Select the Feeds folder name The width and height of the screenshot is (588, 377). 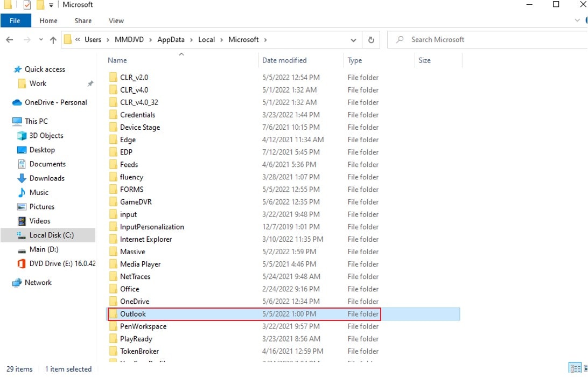(129, 165)
